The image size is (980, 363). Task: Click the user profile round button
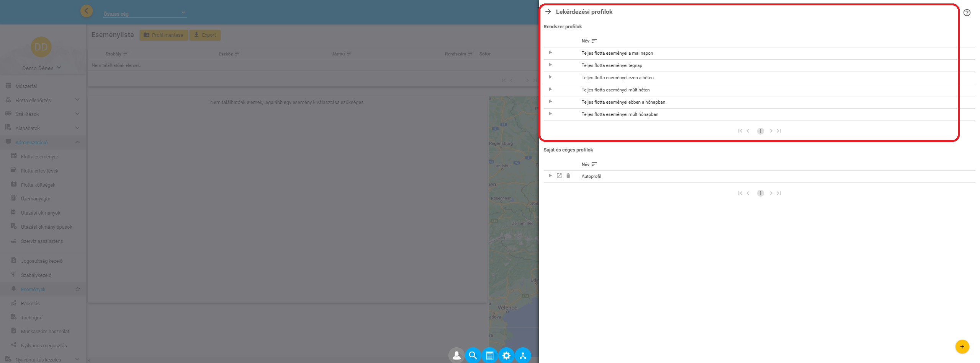point(456,355)
